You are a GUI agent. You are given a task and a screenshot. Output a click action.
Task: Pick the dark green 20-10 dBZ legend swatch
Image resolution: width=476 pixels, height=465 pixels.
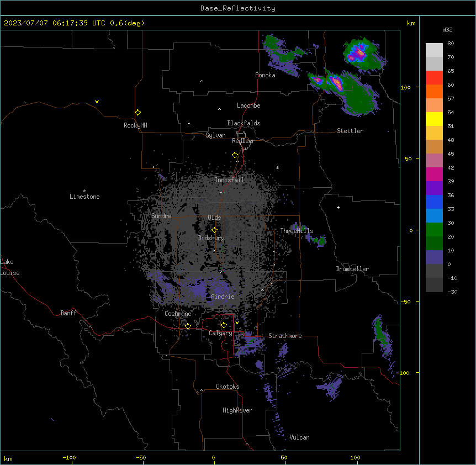point(434,243)
